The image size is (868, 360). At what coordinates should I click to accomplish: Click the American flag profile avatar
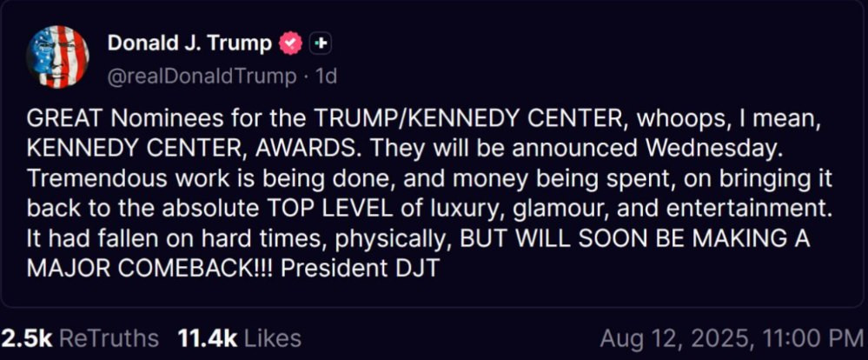click(x=58, y=57)
